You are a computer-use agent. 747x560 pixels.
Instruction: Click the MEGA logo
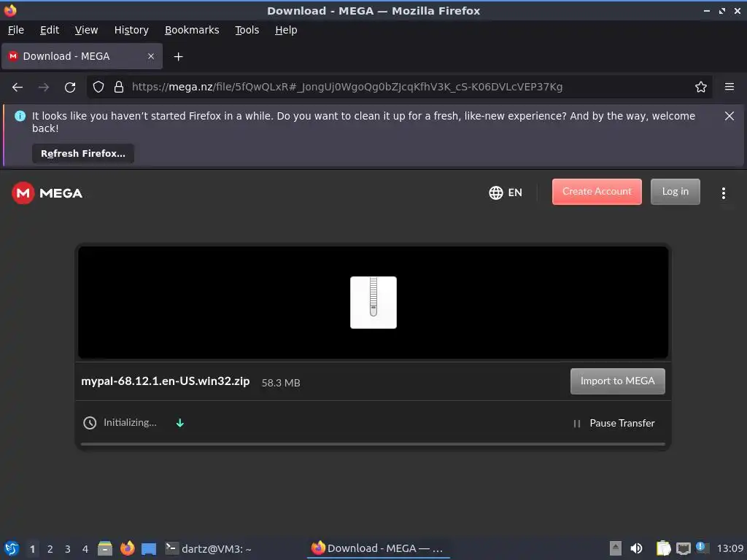pos(47,192)
